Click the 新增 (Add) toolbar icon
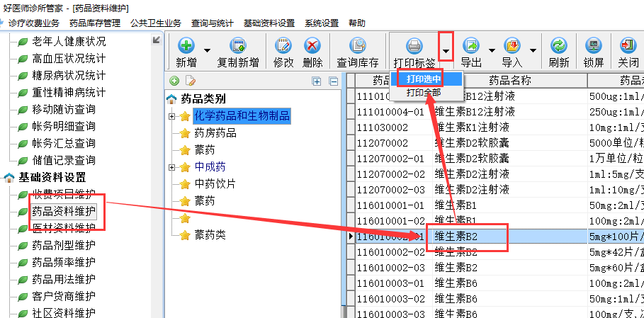Screen dimensions: 644x318 pyautogui.click(x=186, y=45)
